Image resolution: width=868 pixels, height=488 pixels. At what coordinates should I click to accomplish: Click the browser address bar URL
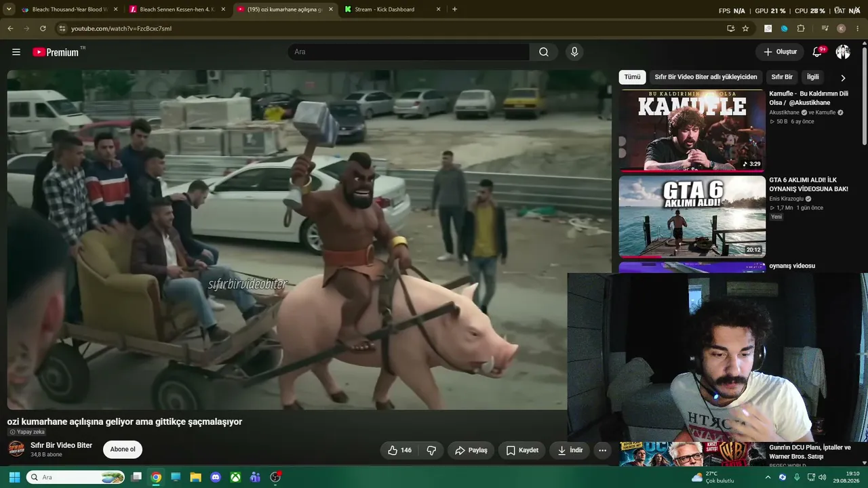(121, 28)
